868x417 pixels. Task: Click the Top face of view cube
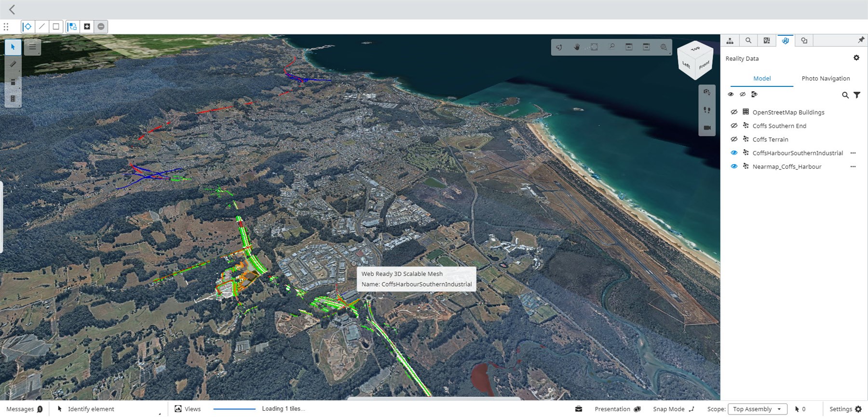click(695, 49)
